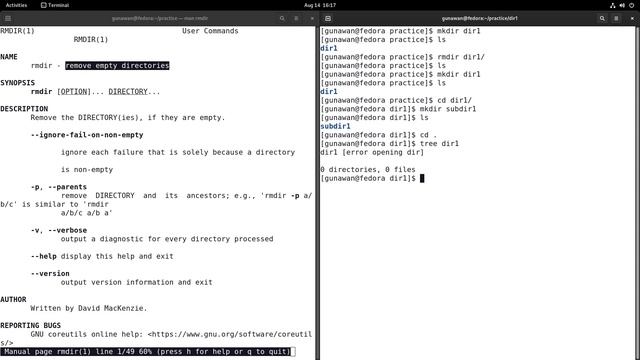Screen dimensions: 640x360
Task: Click the 'dir1 [error opening dir]' output
Action: pyautogui.click(x=372, y=152)
